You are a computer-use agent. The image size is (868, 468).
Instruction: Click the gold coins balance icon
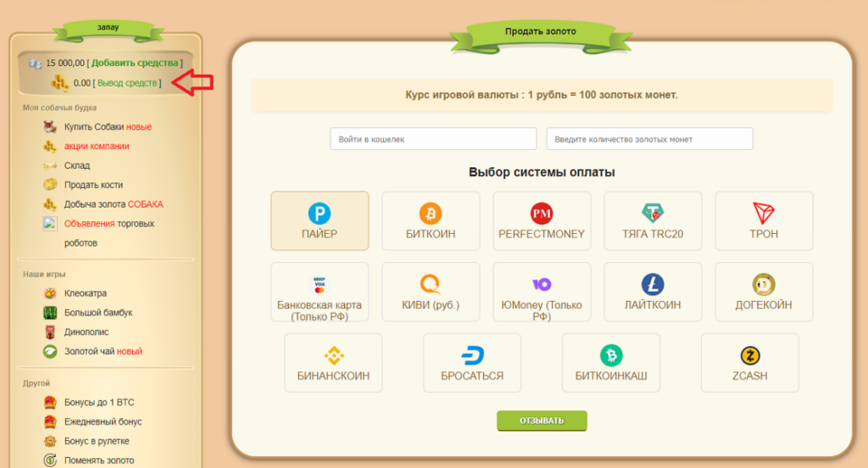coord(60,83)
